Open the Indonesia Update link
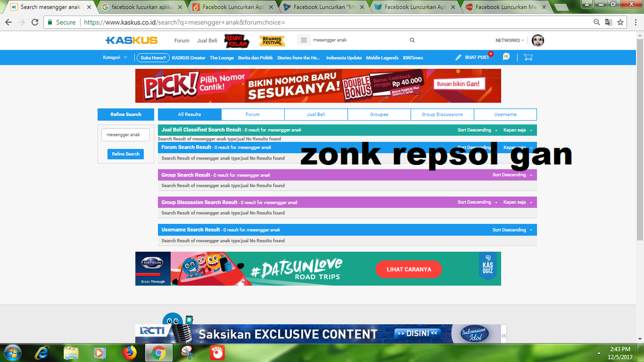The height and width of the screenshot is (362, 644). click(344, 58)
